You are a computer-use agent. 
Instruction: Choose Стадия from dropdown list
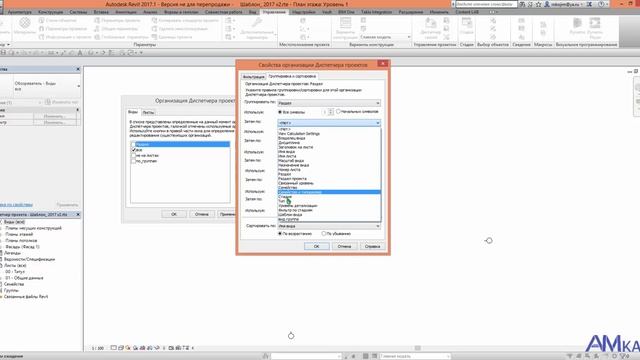[x=285, y=197]
